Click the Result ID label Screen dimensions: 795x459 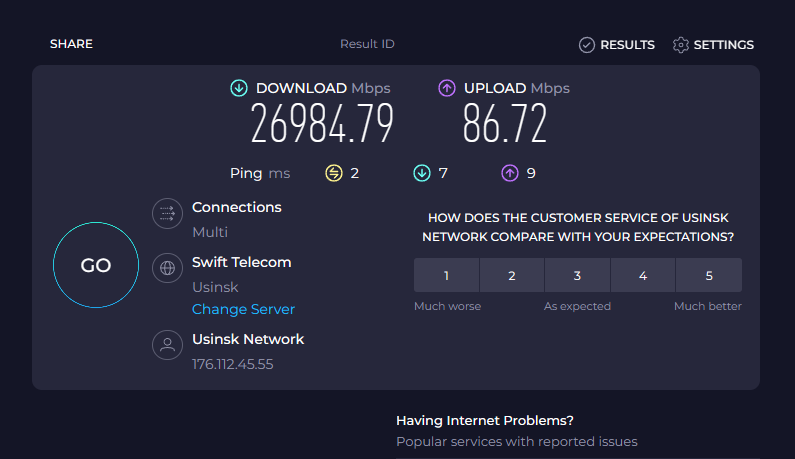pyautogui.click(x=367, y=44)
